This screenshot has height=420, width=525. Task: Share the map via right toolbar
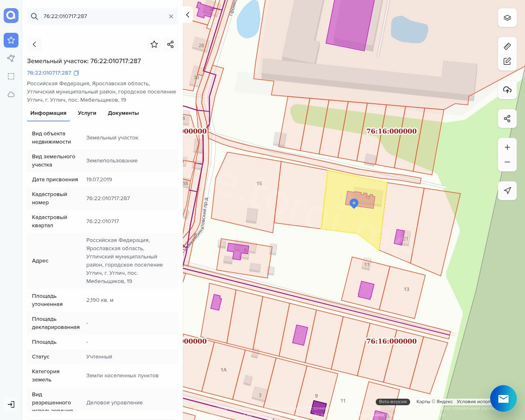point(507,119)
